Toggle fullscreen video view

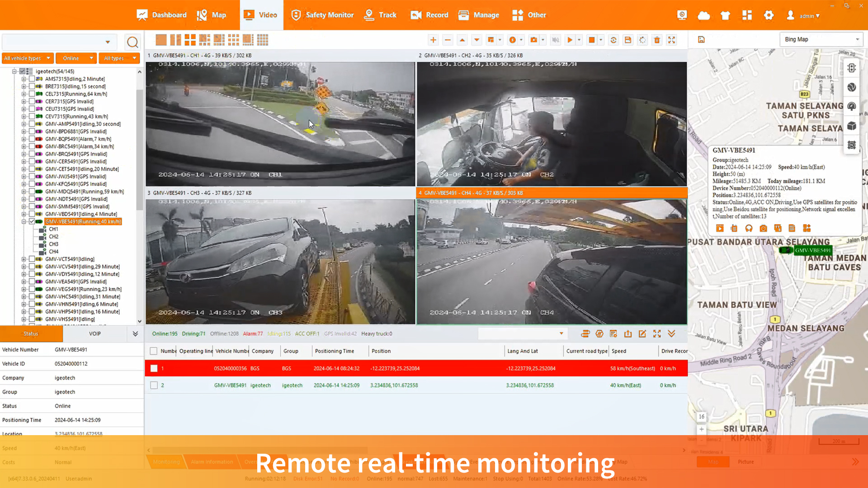tap(671, 40)
